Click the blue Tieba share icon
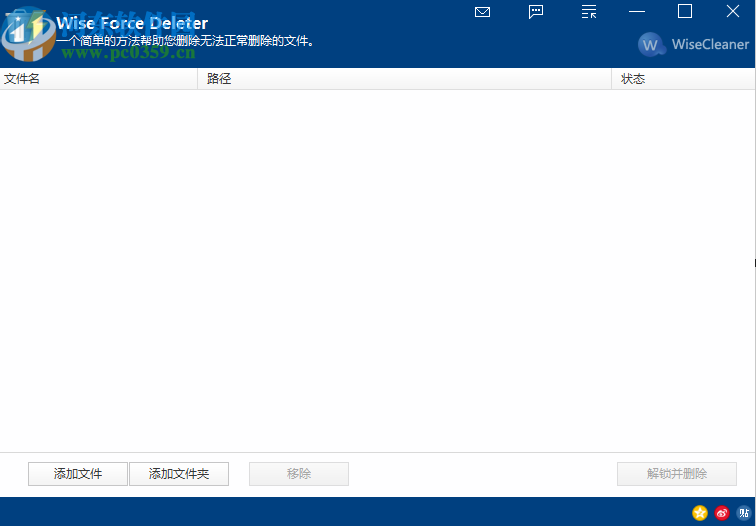Viewport: 756px width, 526px height. [x=744, y=513]
